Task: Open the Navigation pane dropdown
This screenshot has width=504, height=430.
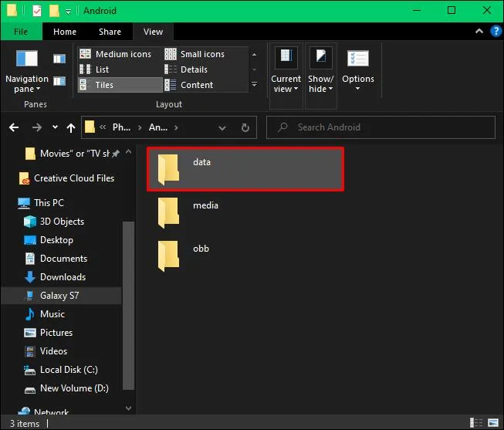Action: 27,72
